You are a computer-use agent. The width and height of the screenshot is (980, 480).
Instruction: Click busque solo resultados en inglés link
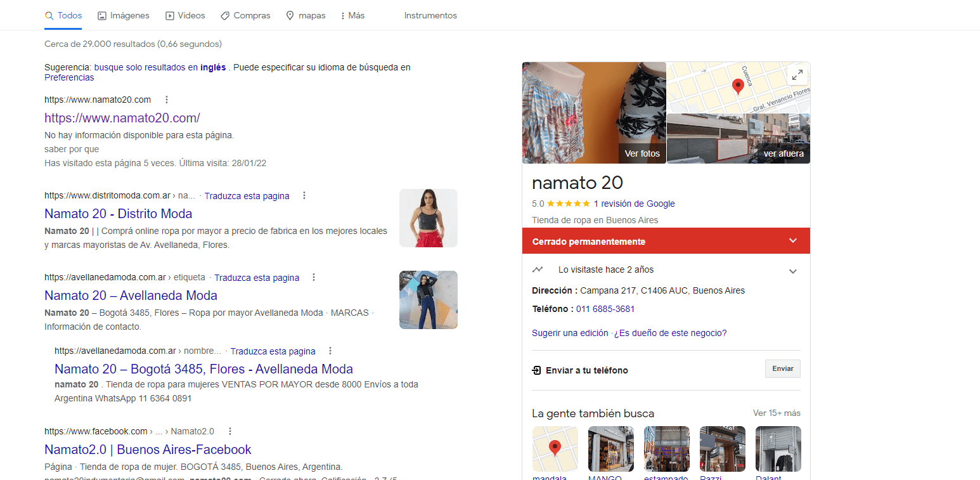click(160, 67)
